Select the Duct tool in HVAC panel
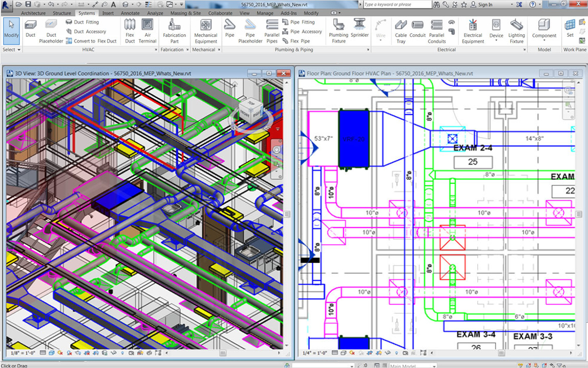This screenshot has height=368, width=588. click(30, 28)
